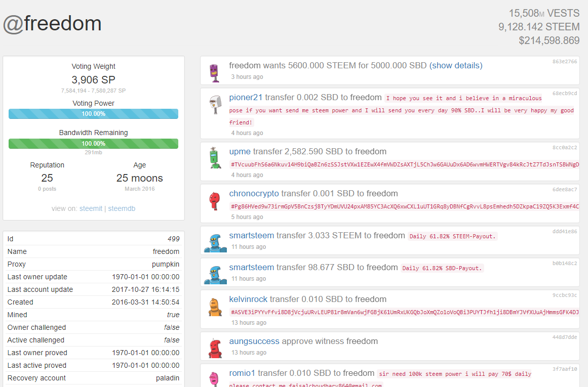Click the Proxy value pumpkin

coord(166,264)
